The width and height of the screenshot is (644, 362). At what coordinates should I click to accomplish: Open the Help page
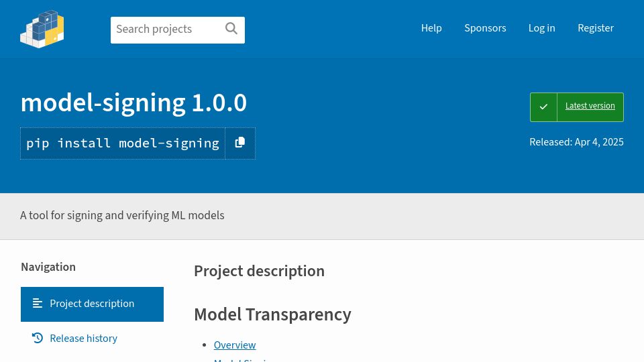(431, 28)
